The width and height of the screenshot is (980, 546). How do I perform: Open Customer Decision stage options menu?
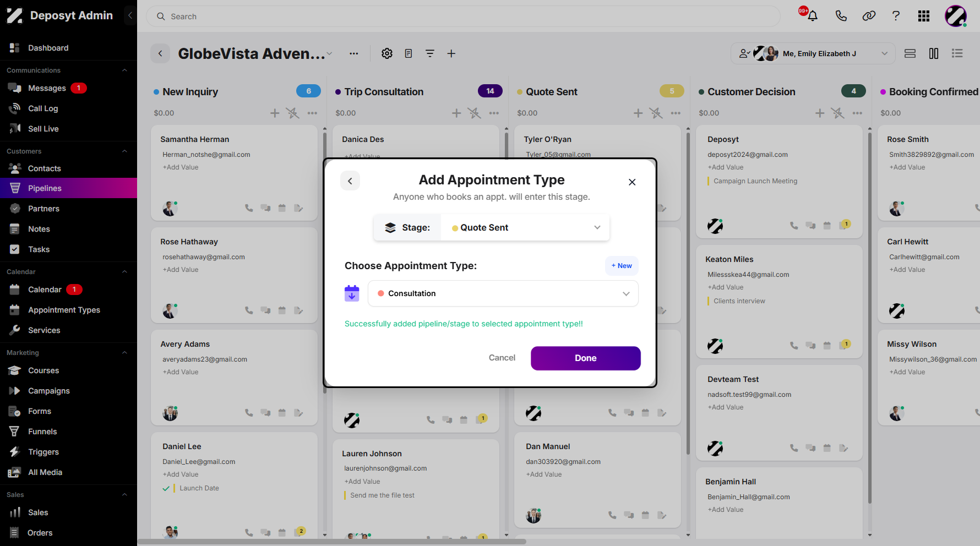click(x=858, y=113)
